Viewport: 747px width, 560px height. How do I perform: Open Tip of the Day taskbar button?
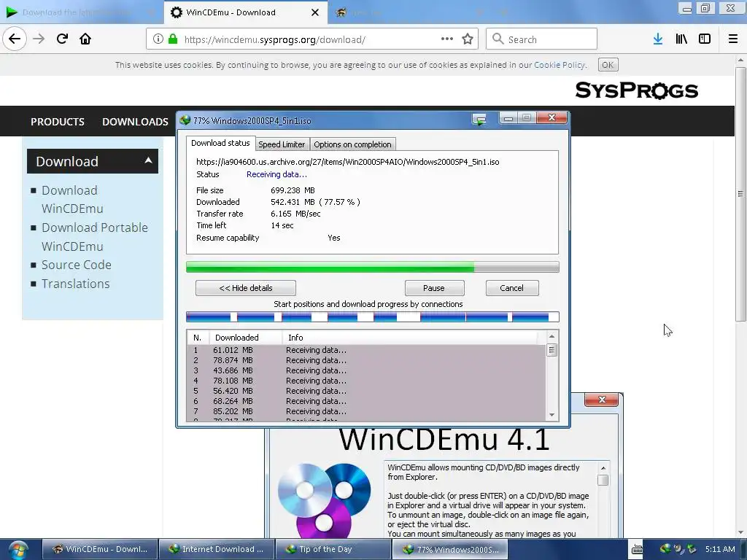pos(333,549)
